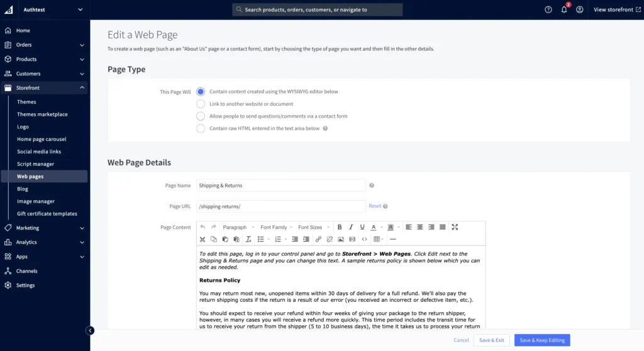Open background color dropdown arrow
The image size is (644, 351).
(x=398, y=227)
